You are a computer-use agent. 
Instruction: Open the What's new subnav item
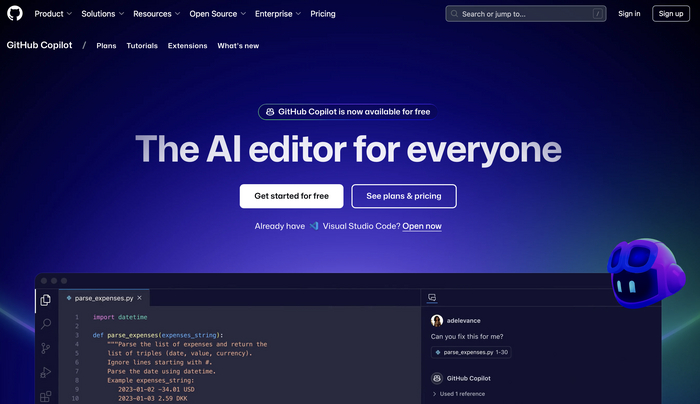tap(238, 46)
